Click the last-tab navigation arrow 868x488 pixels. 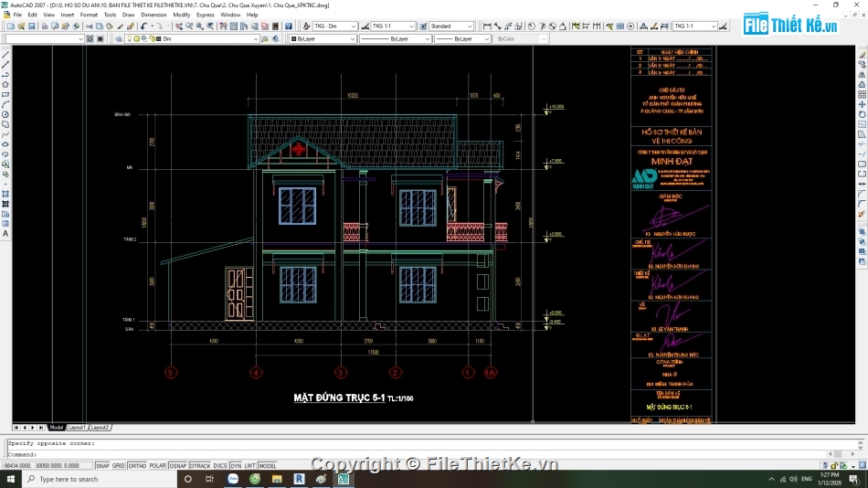point(41,428)
